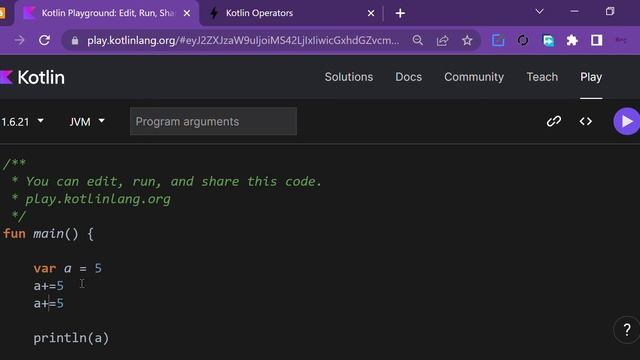Open the JVM target platform dropdown
This screenshot has height=360, width=640.
pyautogui.click(x=87, y=122)
